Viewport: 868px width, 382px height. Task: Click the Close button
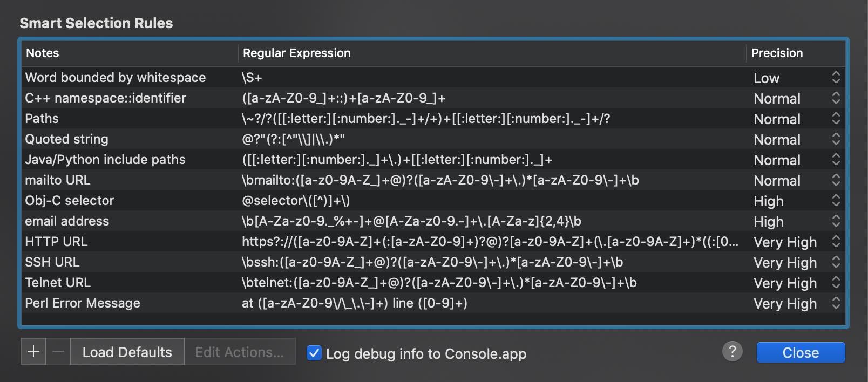tap(801, 352)
